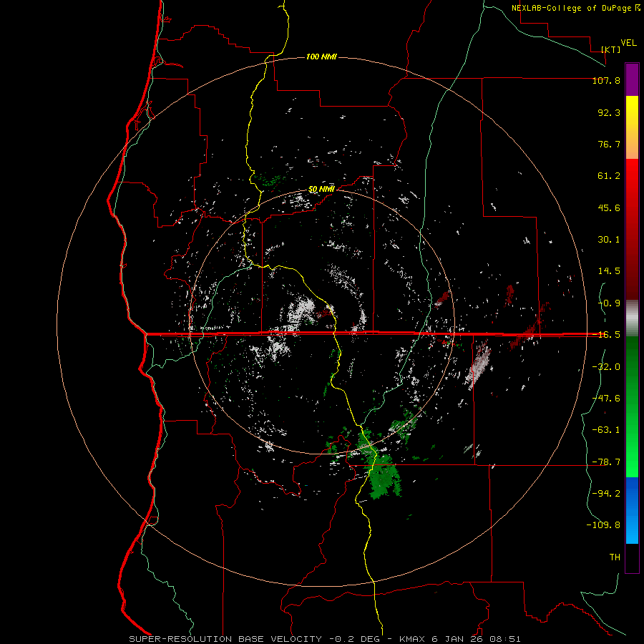Click the Super-Resolution Base Velocity caption
This screenshot has width=644, height=644.
324,639
